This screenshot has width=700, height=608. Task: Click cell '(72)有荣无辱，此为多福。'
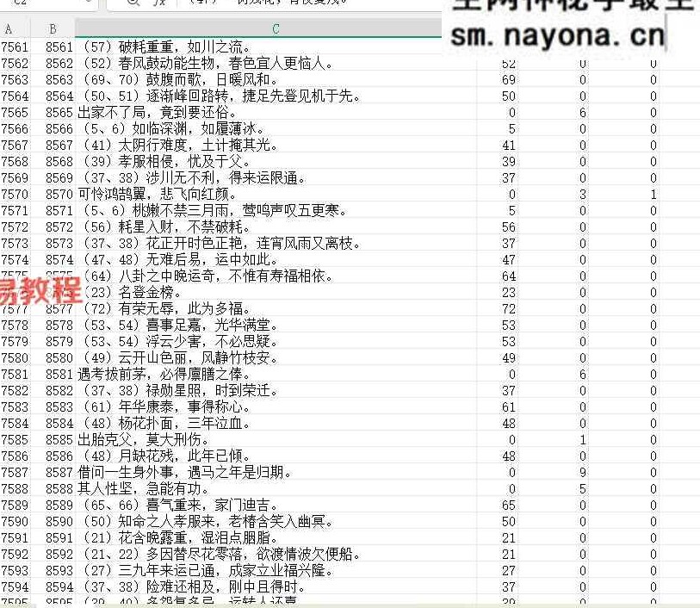[x=276, y=309]
